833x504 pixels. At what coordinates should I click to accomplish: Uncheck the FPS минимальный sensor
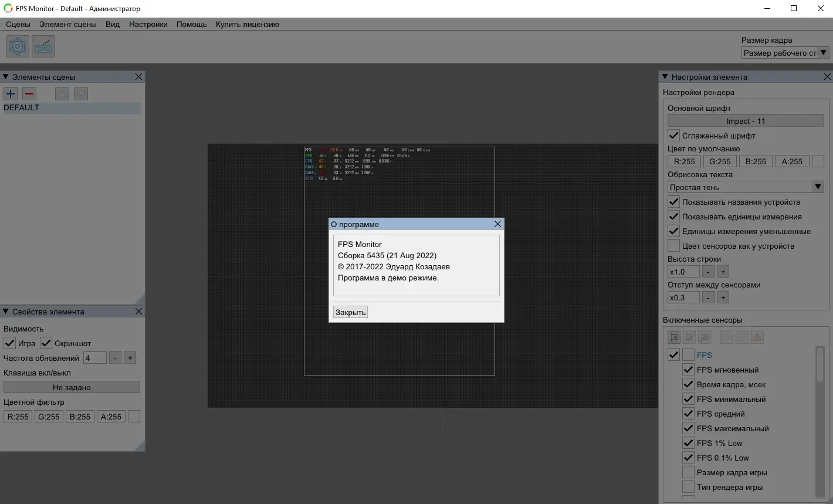click(x=688, y=399)
